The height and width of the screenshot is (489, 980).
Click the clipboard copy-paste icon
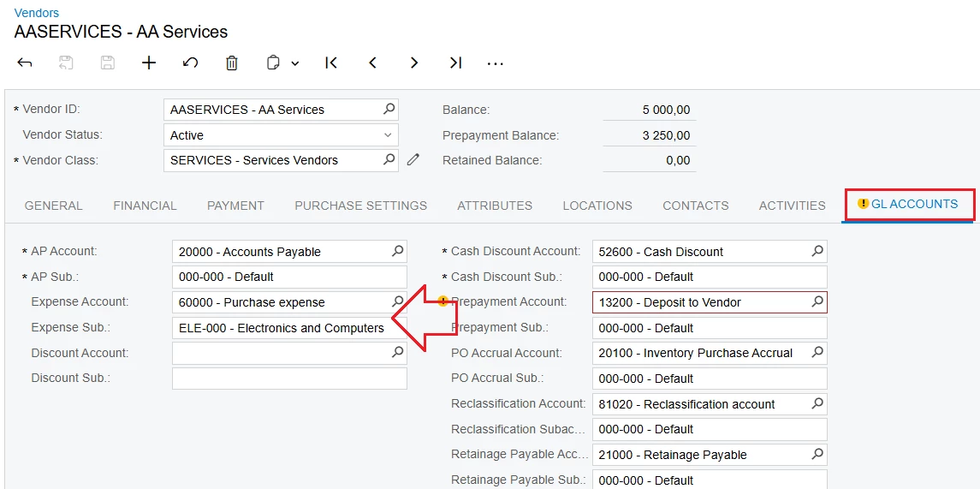click(272, 63)
